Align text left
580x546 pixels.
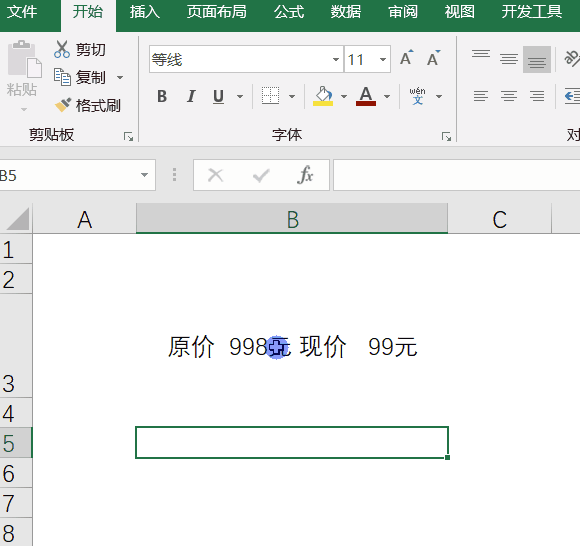481,96
